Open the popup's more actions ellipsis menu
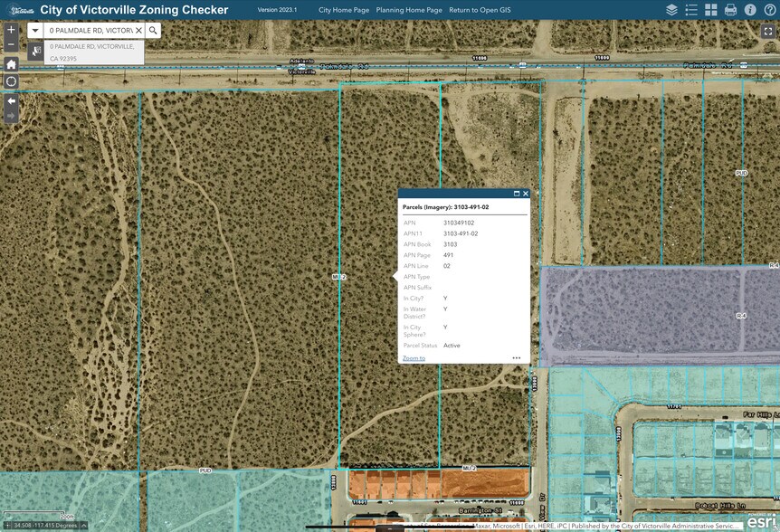This screenshot has height=532, width=780. (x=517, y=358)
